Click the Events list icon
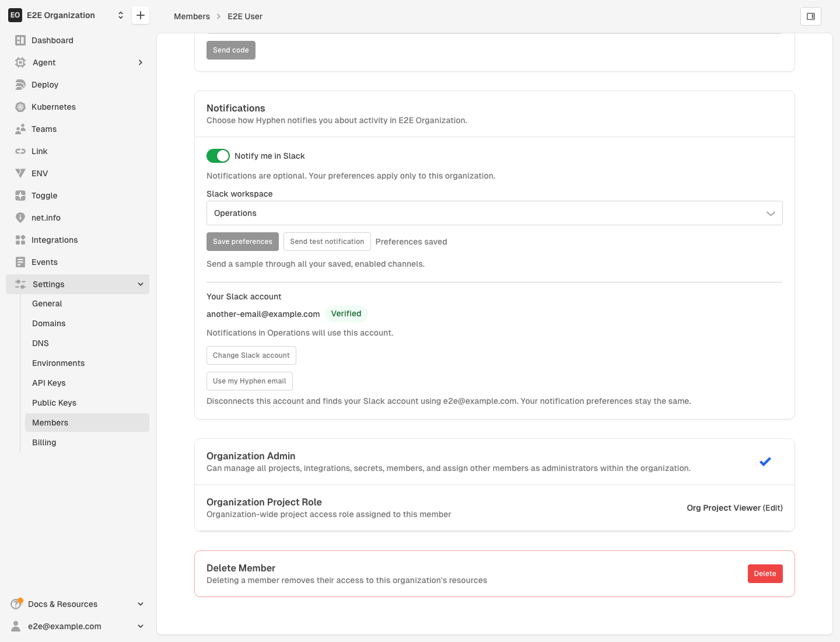This screenshot has width=840, height=642. point(20,262)
